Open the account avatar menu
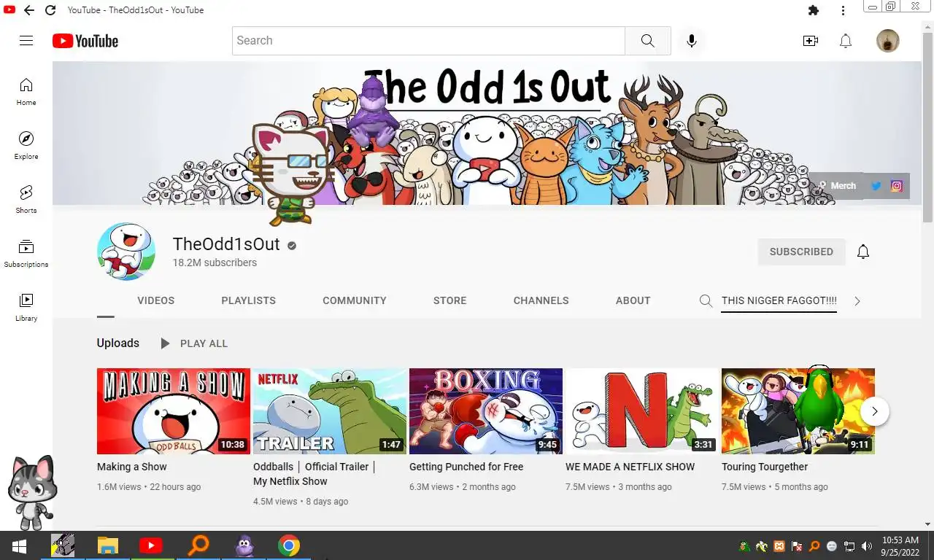Viewport: 934px width, 560px height. coord(888,41)
